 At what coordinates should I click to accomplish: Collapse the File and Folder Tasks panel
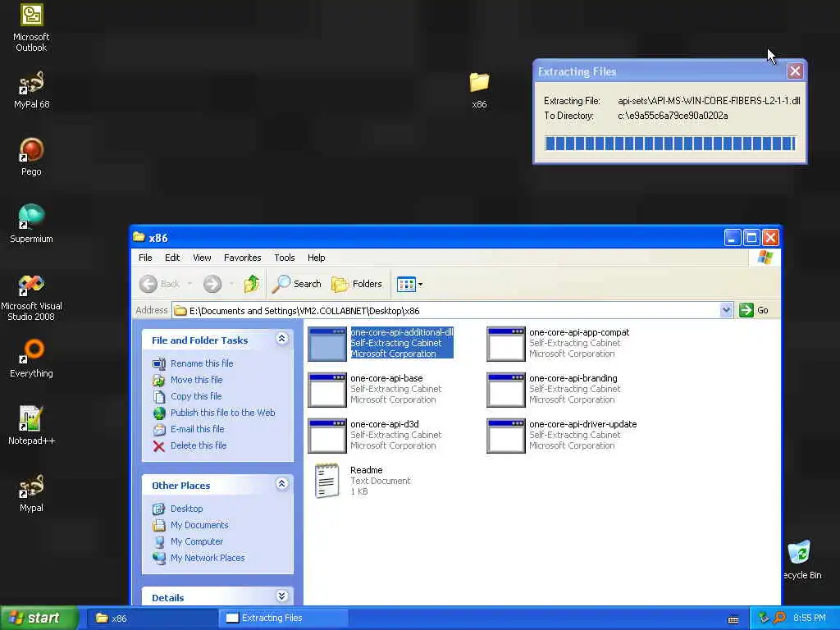point(282,339)
